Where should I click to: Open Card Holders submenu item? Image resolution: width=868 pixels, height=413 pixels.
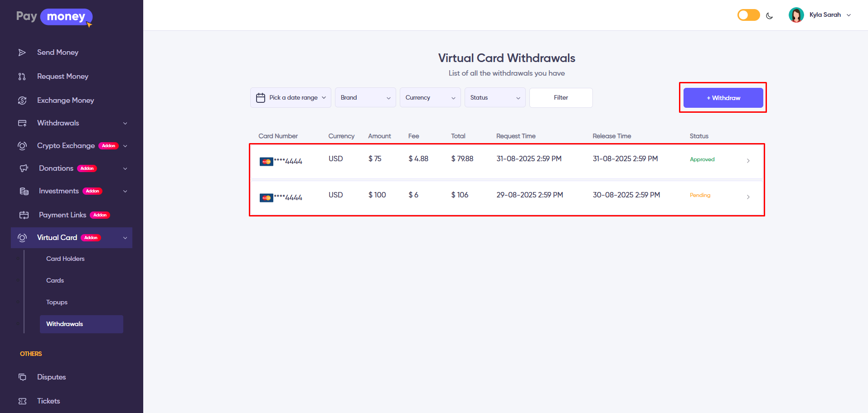click(65, 259)
